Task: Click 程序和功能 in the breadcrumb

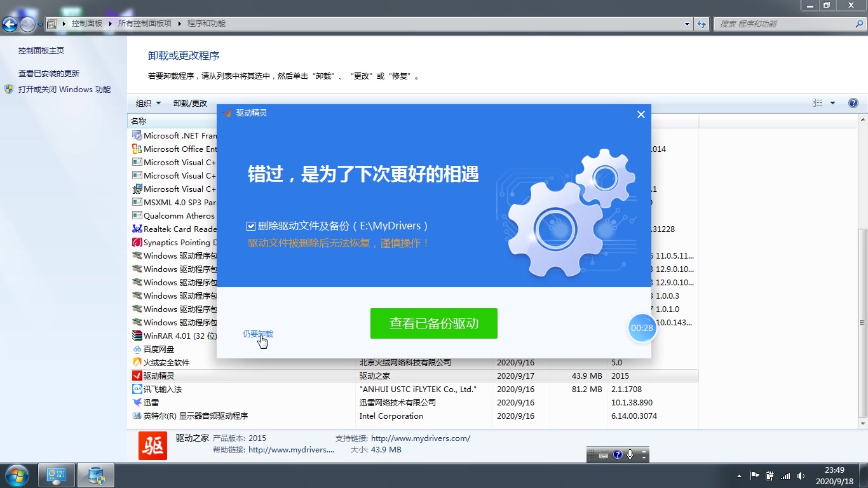Action: point(207,24)
